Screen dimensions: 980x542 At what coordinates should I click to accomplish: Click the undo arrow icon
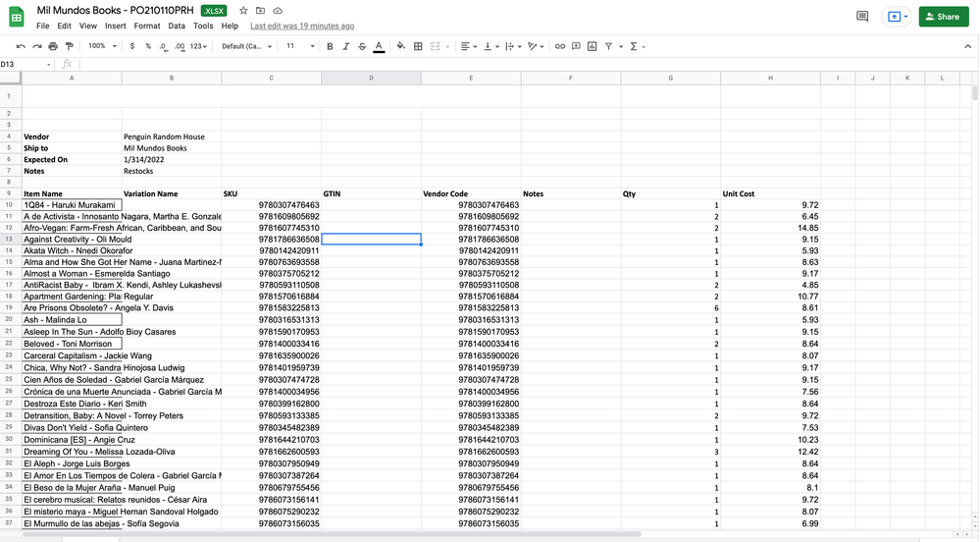point(22,46)
